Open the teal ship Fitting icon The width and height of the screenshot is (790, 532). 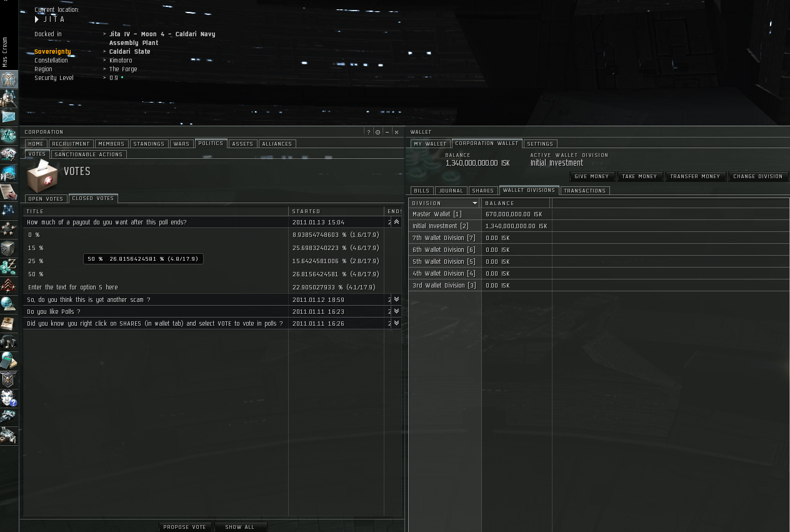pos(9,136)
